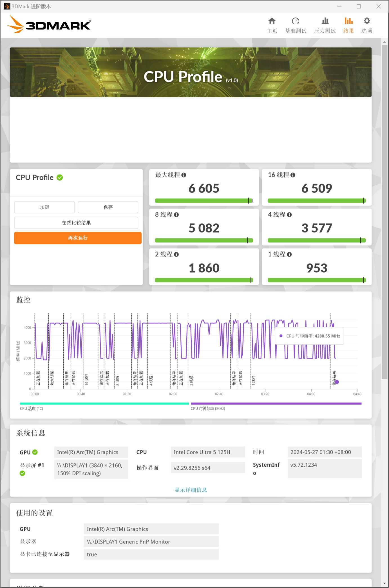This screenshot has width=389, height=588.
Task: Open the Stress Test (压力测试) icon
Action: 325,21
